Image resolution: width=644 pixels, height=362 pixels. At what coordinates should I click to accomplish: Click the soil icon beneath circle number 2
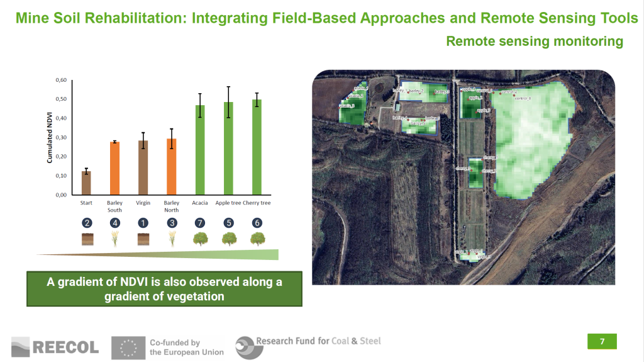(86, 239)
